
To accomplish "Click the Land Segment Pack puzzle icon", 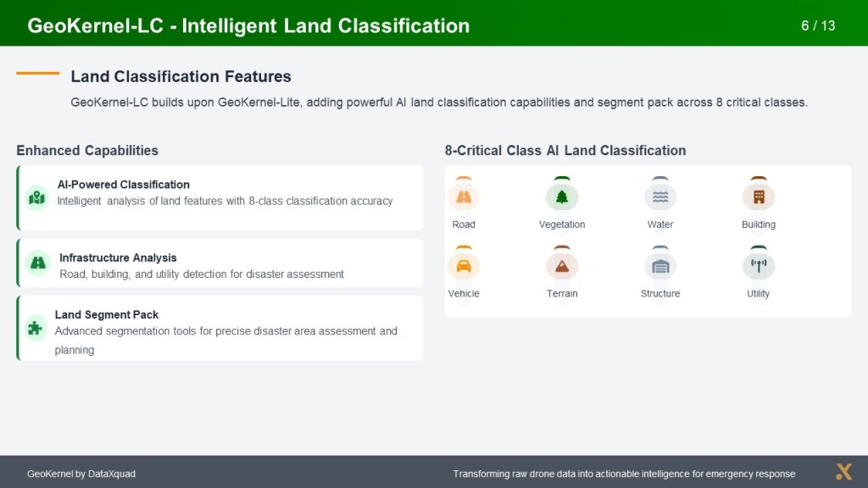I will (35, 328).
